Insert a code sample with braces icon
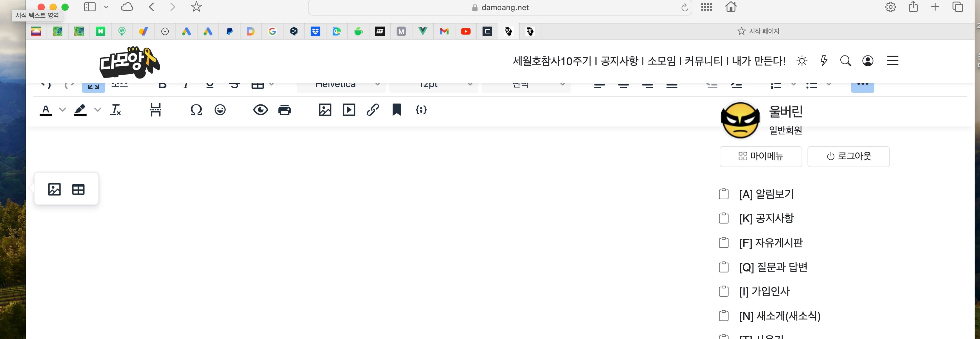The height and width of the screenshot is (339, 980). [421, 110]
